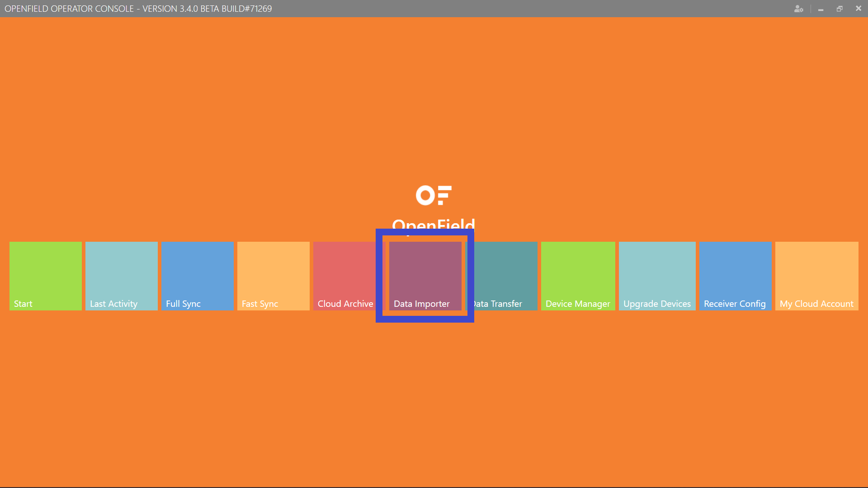
Task: Restore down the Operator Console window
Action: click(x=840, y=9)
